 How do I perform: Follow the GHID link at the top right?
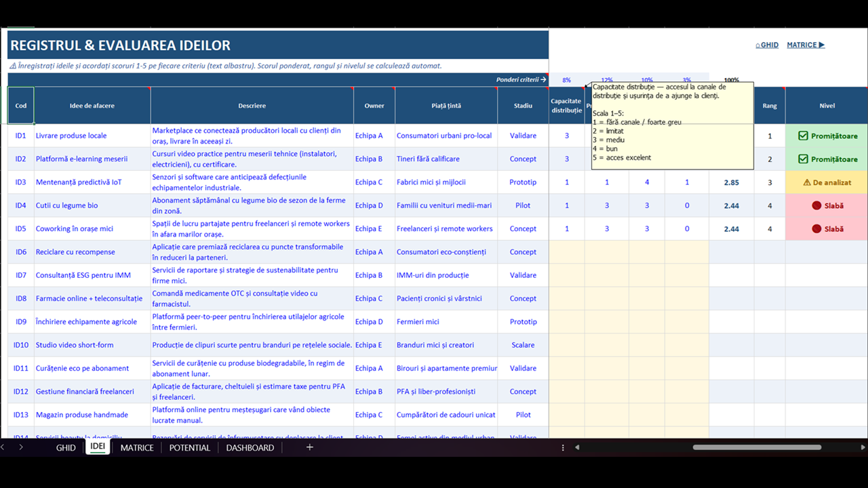767,45
